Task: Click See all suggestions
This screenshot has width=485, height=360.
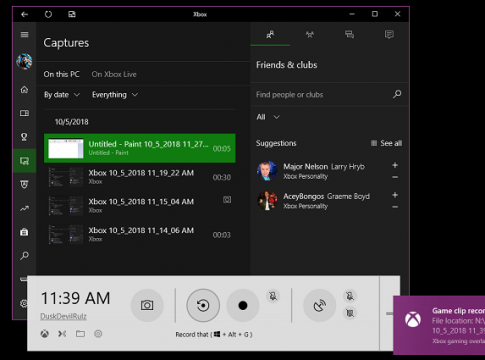Action: pyautogui.click(x=386, y=143)
